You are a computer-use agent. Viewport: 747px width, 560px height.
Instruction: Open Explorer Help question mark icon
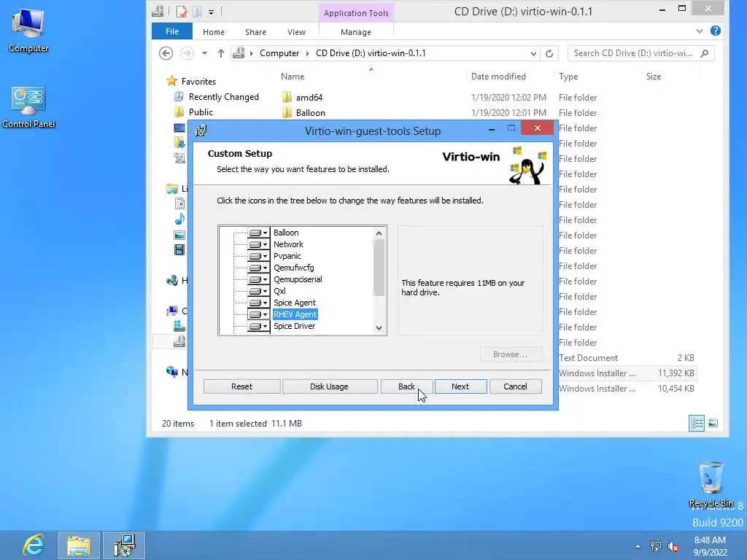[x=715, y=31]
